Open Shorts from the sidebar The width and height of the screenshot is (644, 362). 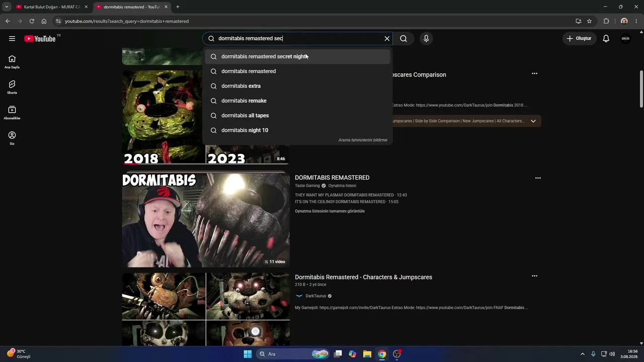point(12,87)
